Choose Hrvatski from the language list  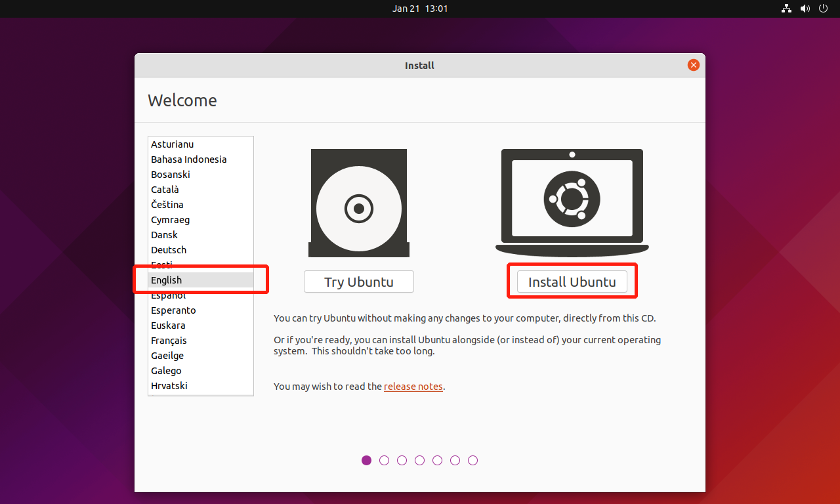201,386
